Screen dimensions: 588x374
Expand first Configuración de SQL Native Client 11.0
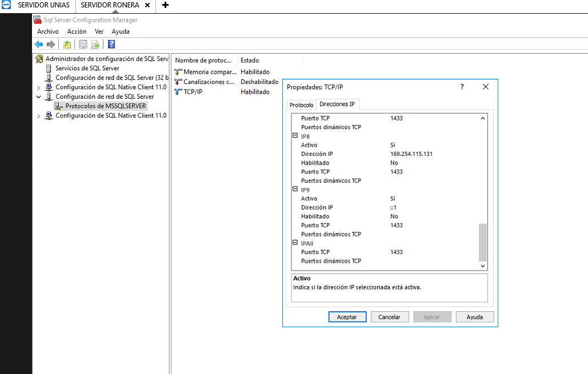(x=38, y=87)
